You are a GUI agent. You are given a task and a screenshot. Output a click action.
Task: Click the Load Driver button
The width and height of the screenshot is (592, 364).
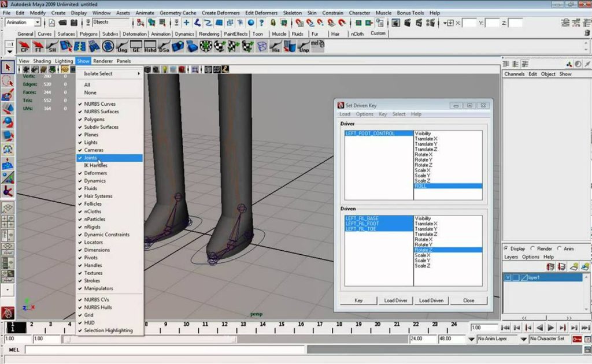tap(395, 300)
